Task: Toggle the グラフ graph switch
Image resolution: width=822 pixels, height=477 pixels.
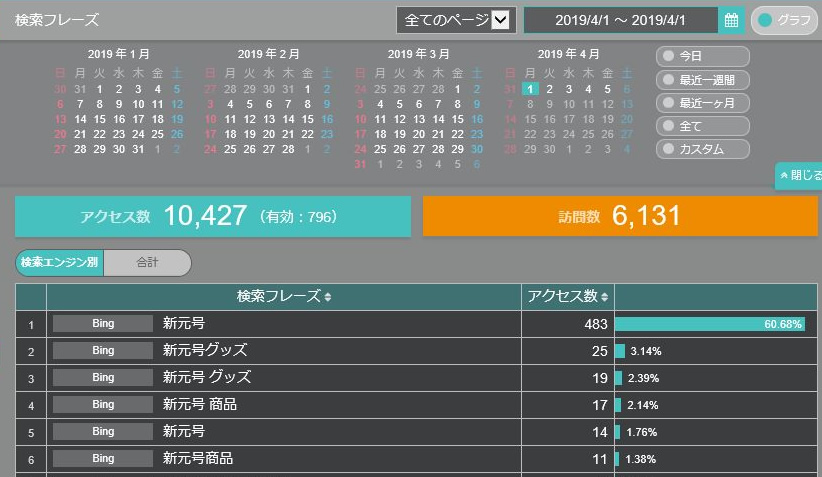Action: 784,20
